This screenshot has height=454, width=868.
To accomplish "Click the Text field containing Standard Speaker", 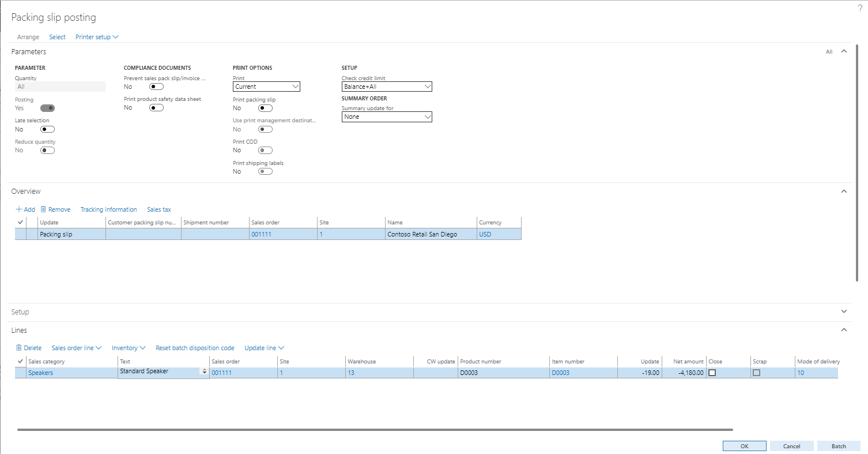I will point(158,372).
